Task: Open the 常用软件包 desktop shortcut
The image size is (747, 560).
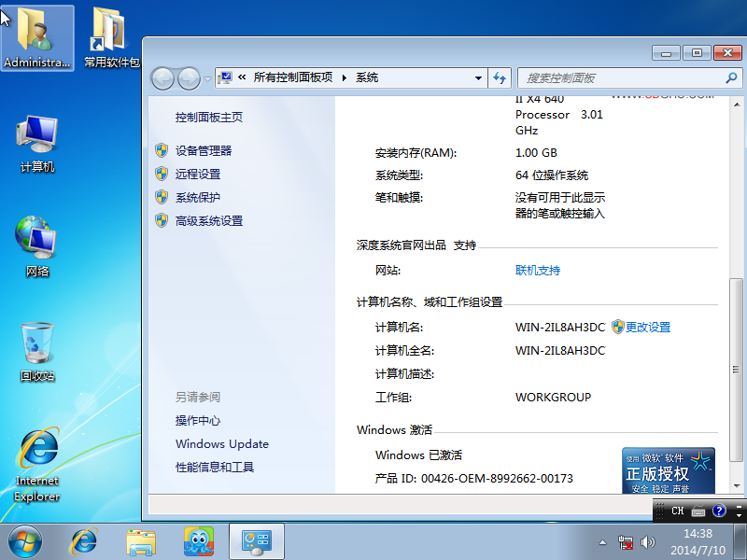Action: 111,38
